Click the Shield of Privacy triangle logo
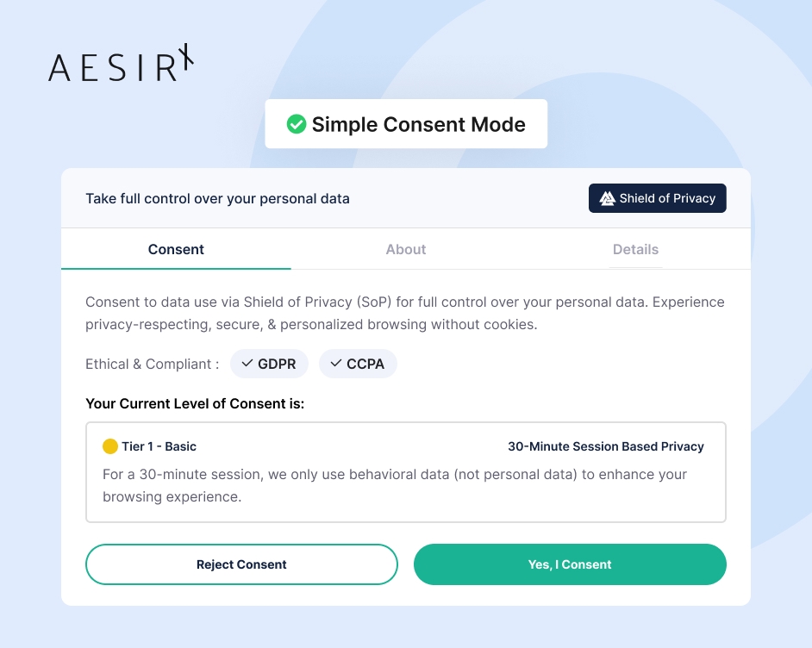The width and height of the screenshot is (812, 648). [607, 198]
